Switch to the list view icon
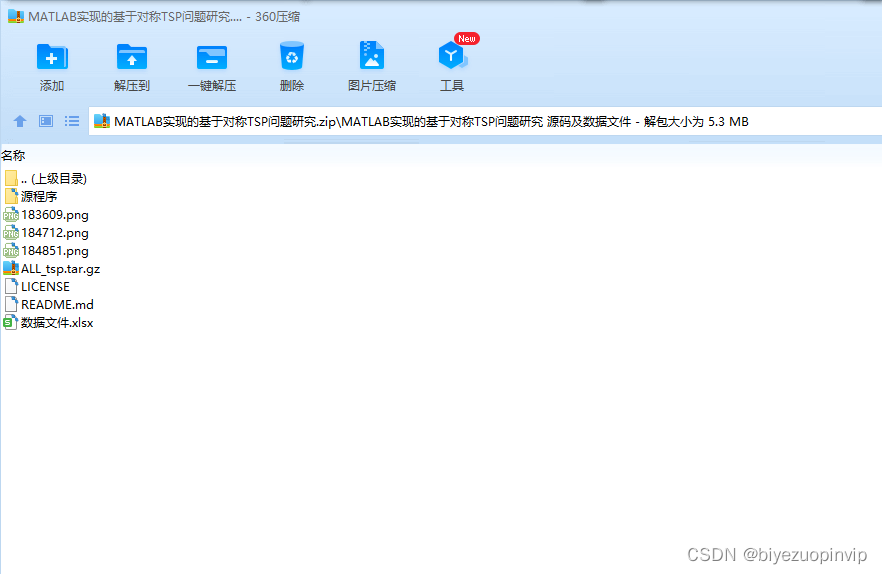The image size is (882, 574). coord(71,121)
